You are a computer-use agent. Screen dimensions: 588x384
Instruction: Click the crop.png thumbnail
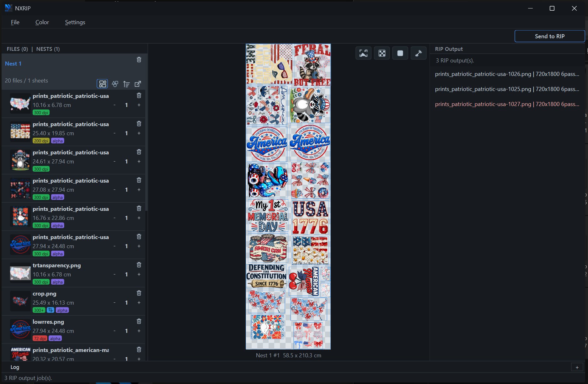[20, 301]
